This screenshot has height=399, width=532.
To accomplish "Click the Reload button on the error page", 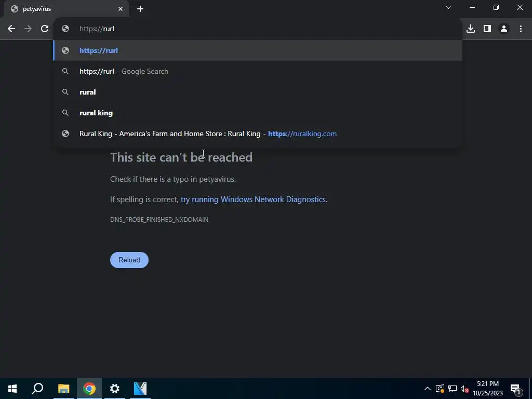I will (x=129, y=260).
